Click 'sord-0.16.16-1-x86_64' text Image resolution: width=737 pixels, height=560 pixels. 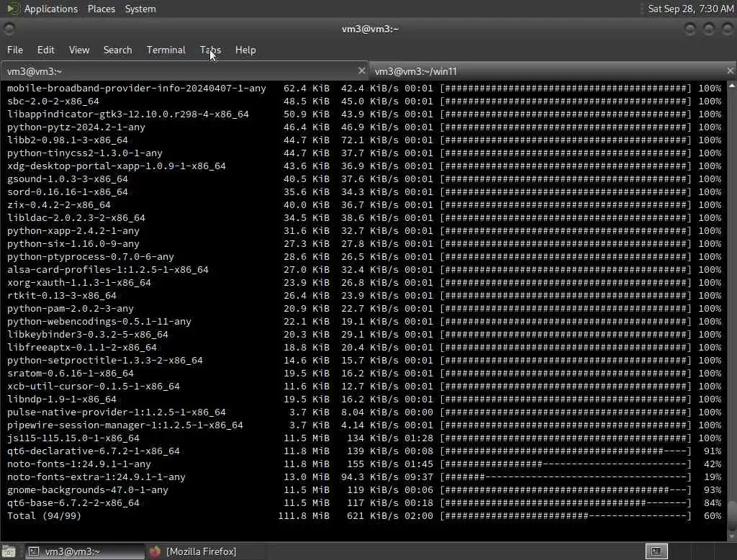point(67,192)
